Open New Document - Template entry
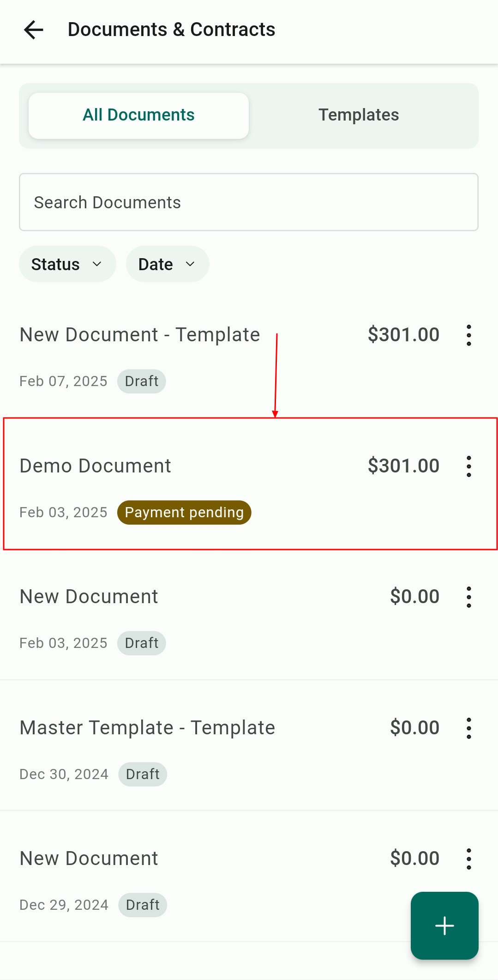 point(139,335)
